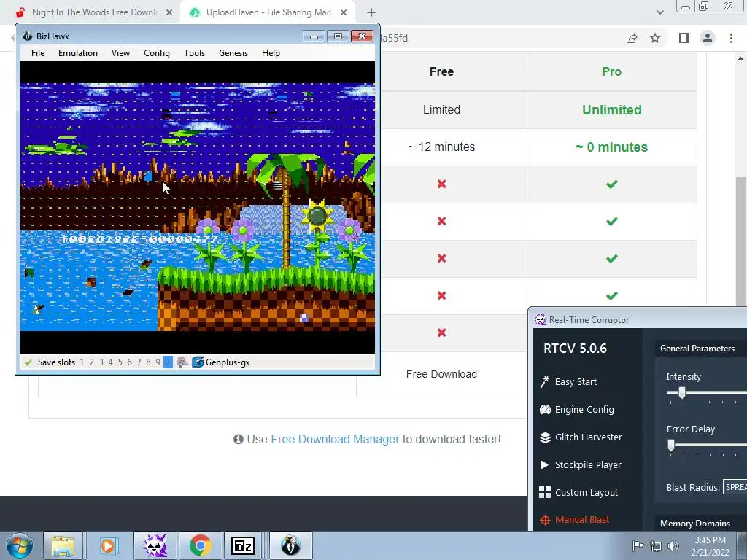
Task: Open the View menu in BizHawk
Action: [x=120, y=52]
